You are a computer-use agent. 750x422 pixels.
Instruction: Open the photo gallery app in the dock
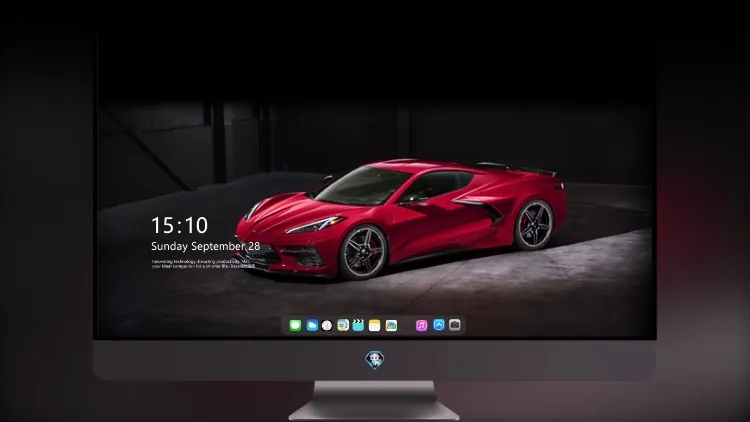click(x=391, y=325)
